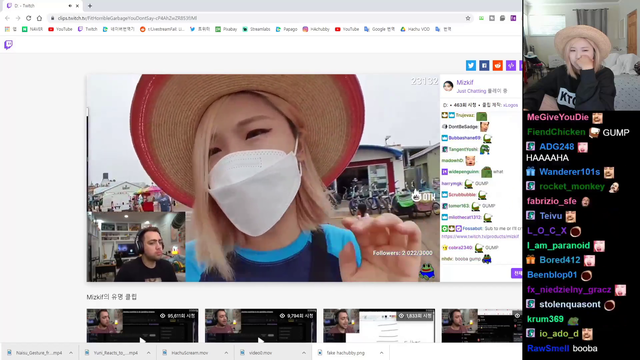Viewport: 640px width, 360px height.
Task: Click the main clip video player
Action: click(x=263, y=178)
